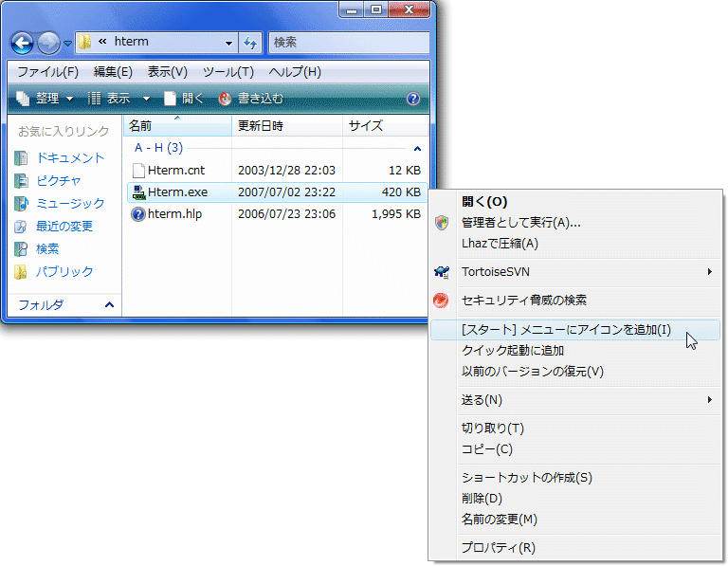Screen dimensions: 728x566
Task: Sort by the 名前 column header
Action: coord(178,126)
